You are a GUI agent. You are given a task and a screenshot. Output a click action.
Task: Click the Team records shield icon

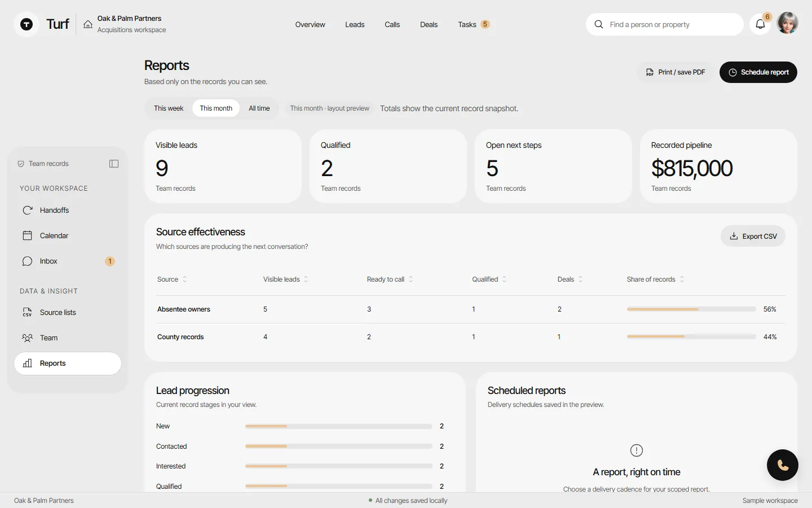click(21, 164)
